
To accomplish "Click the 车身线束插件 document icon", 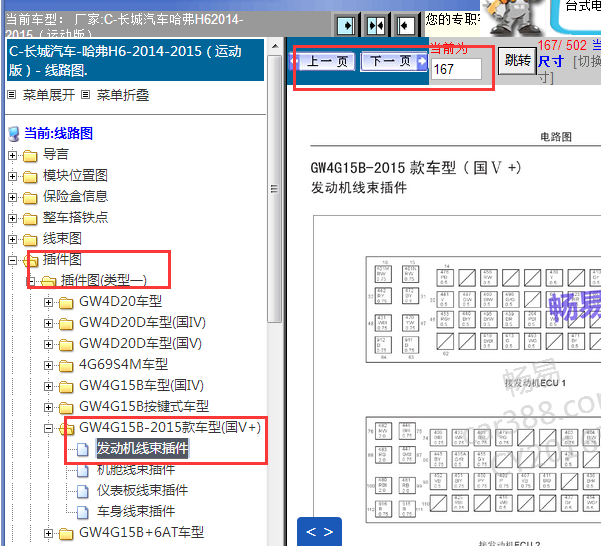I will coord(82,512).
